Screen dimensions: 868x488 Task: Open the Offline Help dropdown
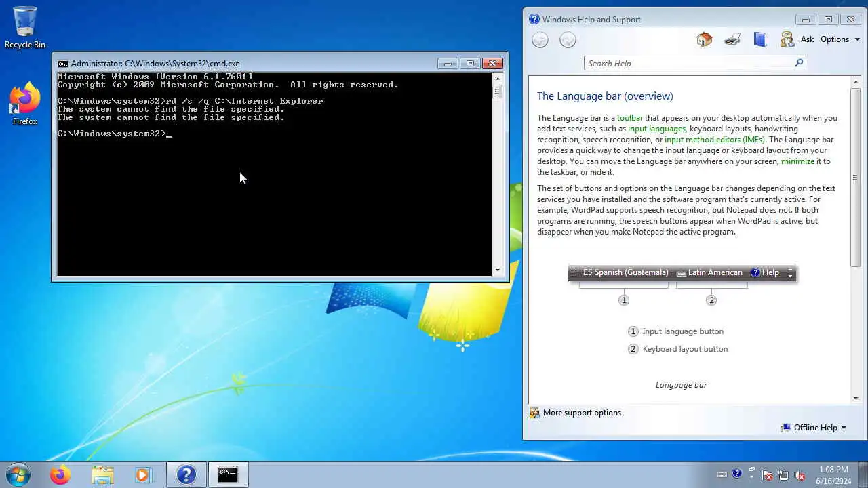pos(814,428)
